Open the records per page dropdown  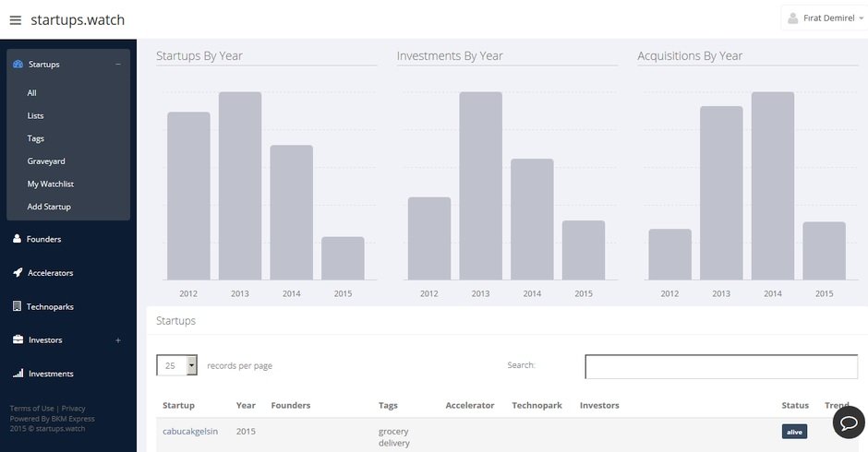pyautogui.click(x=177, y=365)
